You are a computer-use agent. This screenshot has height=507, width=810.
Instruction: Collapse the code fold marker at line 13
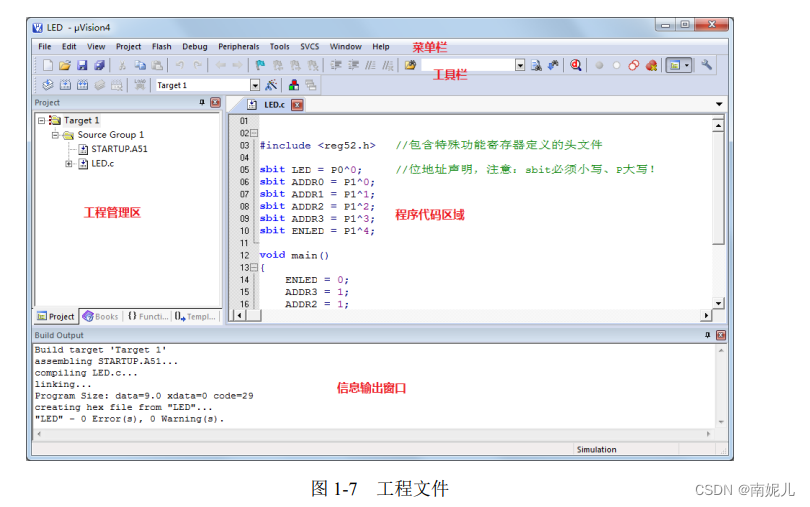(x=254, y=268)
